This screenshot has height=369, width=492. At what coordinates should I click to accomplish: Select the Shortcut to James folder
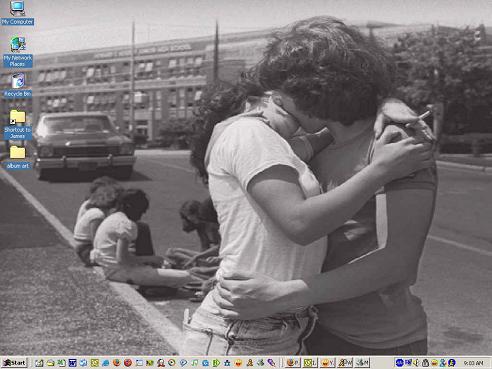[17, 125]
